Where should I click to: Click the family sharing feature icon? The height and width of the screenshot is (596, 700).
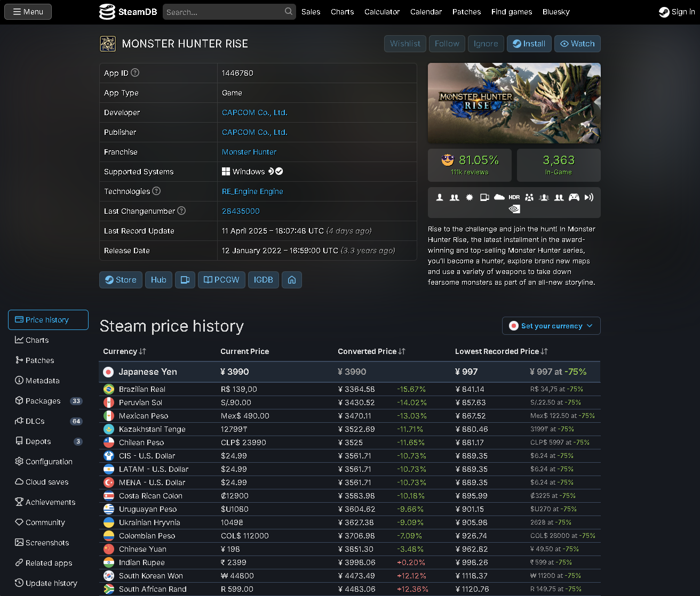[529, 197]
